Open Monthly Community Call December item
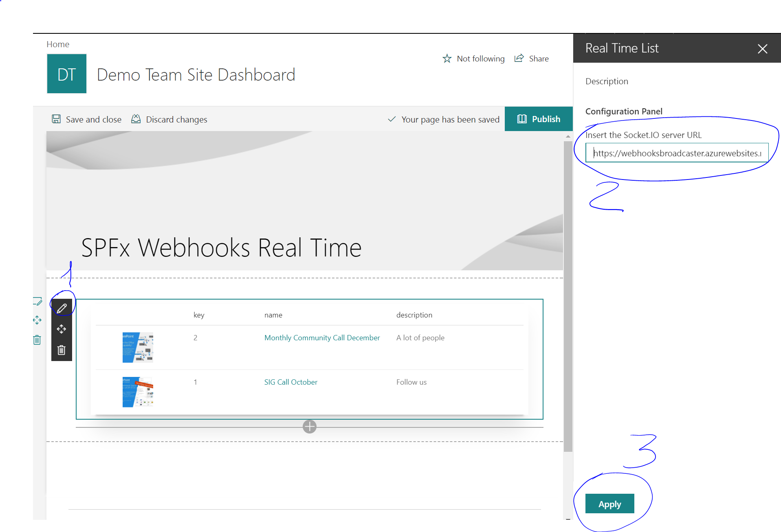This screenshot has height=532, width=781. click(322, 338)
